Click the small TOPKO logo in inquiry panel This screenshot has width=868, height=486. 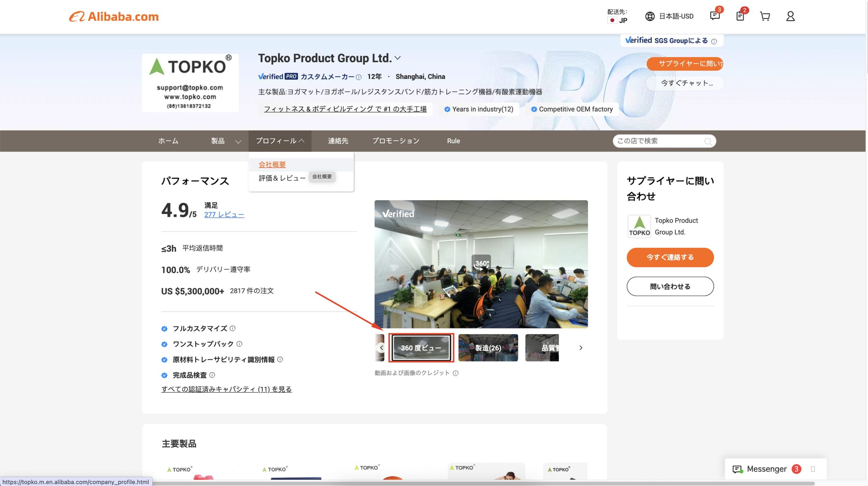tap(639, 226)
